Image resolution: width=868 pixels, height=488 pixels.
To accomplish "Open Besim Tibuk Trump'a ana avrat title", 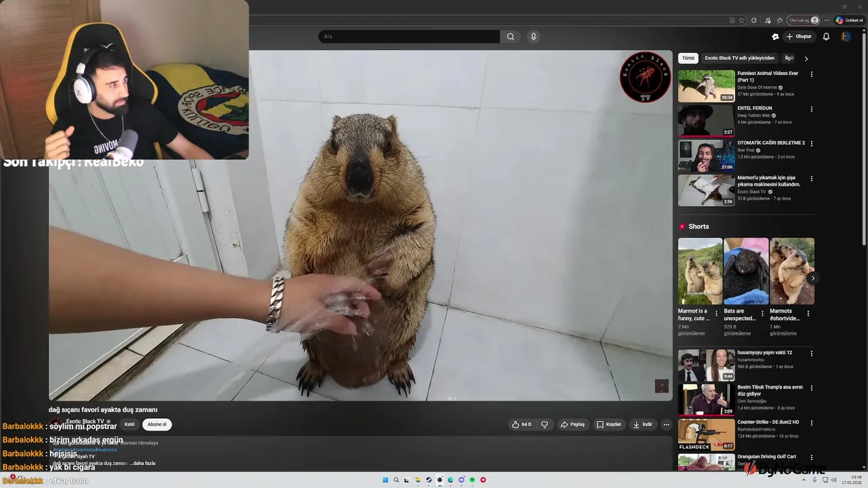I will 770,390.
